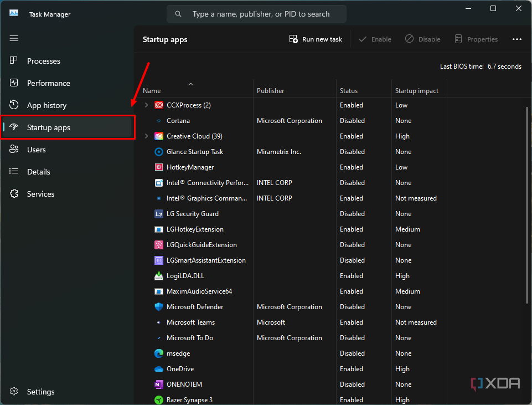Open the Details page
The image size is (532, 405).
coord(66,172)
